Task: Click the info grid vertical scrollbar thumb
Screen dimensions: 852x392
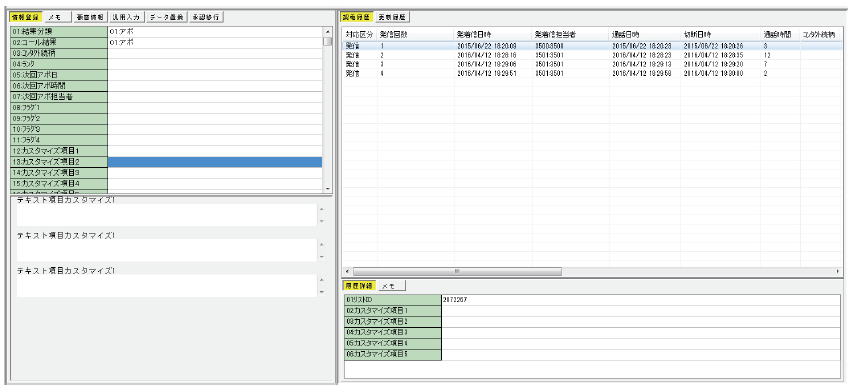Action: [x=327, y=41]
